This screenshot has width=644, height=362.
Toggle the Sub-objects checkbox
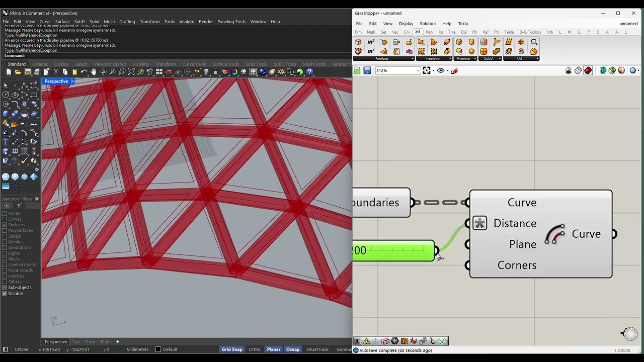point(5,288)
